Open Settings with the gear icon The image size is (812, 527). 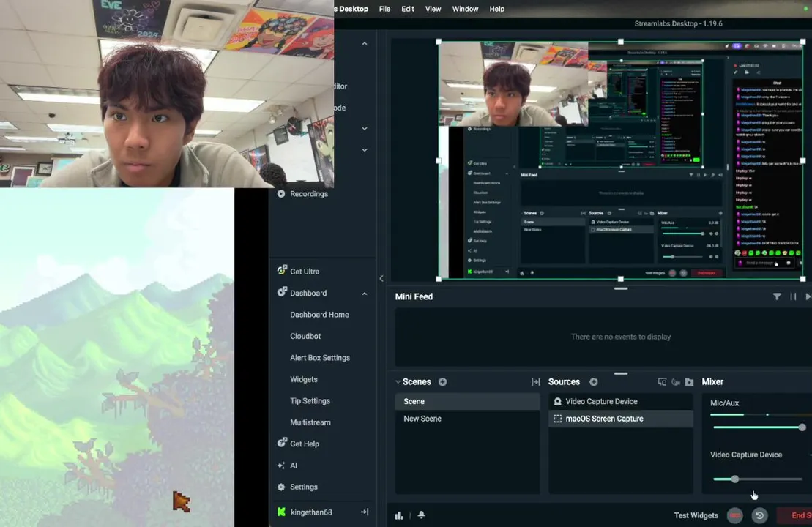[x=281, y=487]
